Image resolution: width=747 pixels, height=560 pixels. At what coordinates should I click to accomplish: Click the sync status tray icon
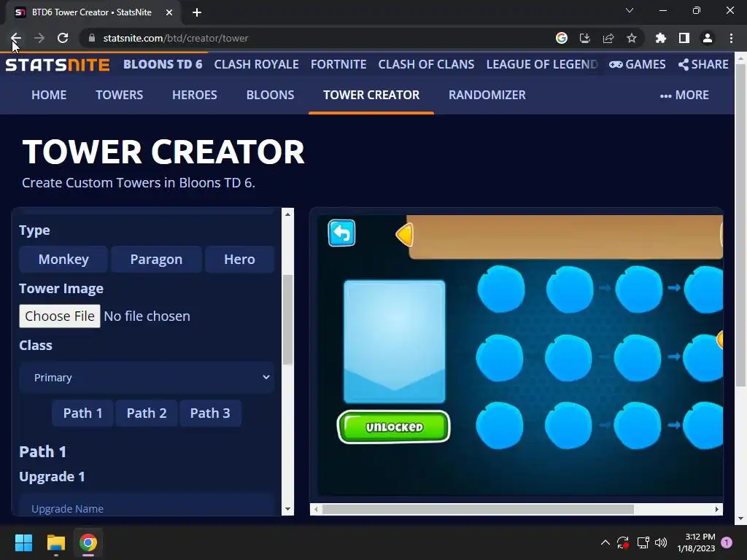[623, 542]
